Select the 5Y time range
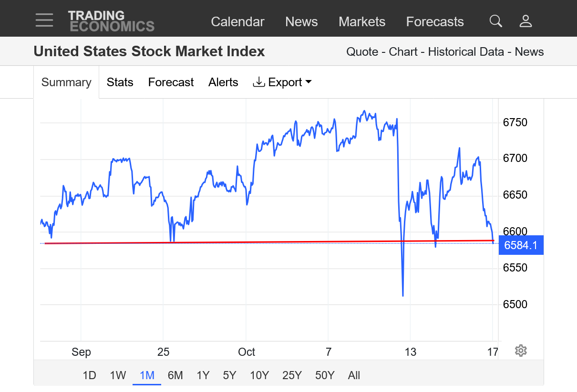The width and height of the screenshot is (577, 392). pos(229,375)
